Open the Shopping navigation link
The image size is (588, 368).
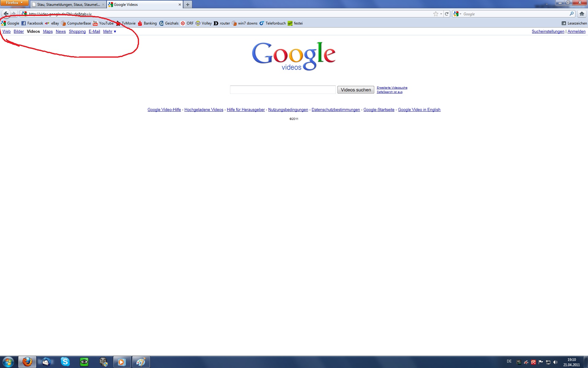point(77,32)
